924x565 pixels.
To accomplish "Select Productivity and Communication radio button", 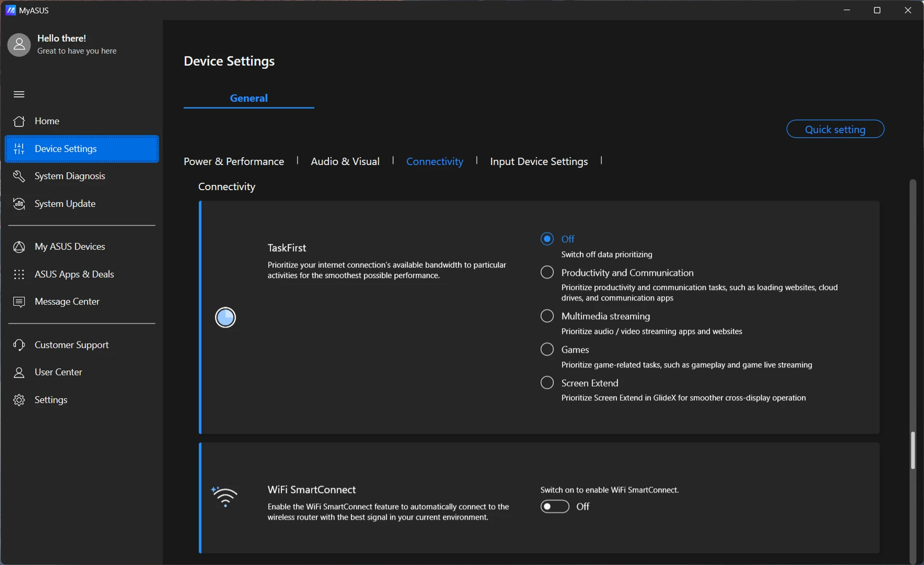I will [547, 272].
